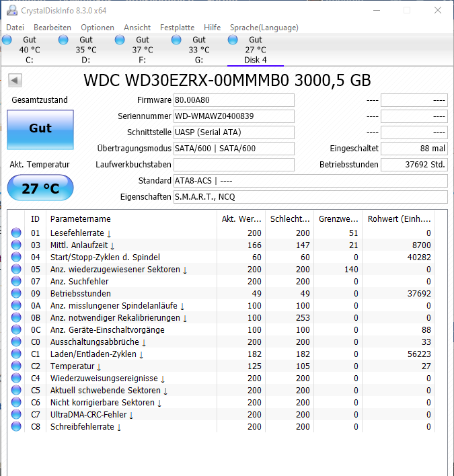Click the ID column header

[35, 219]
